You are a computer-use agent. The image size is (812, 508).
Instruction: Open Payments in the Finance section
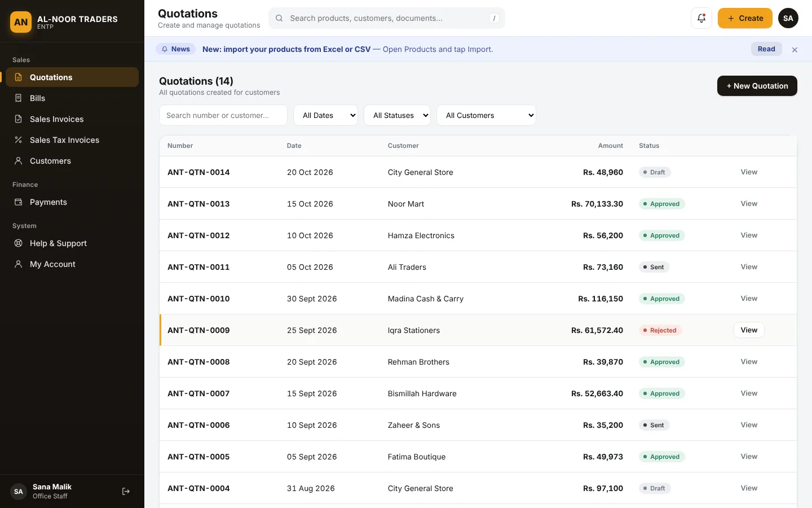pos(72,202)
